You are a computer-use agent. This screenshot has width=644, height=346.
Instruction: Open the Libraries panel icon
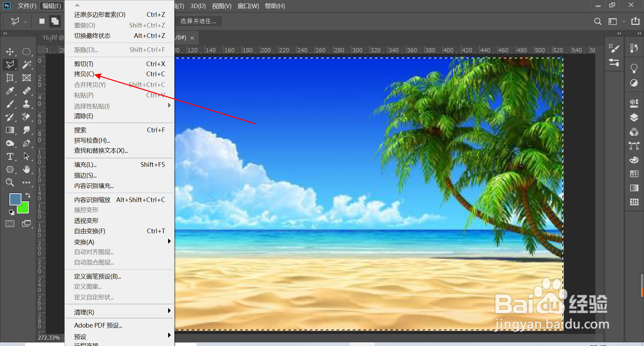click(x=634, y=103)
